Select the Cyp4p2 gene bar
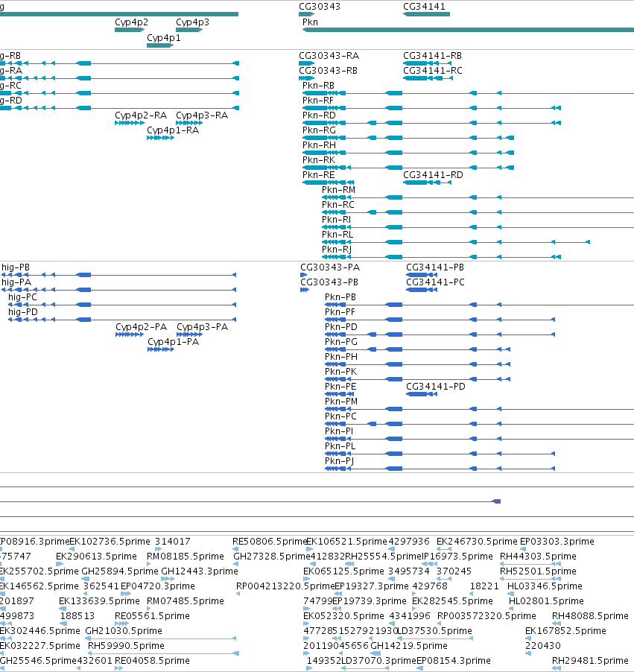The width and height of the screenshot is (634, 672). tap(130, 30)
